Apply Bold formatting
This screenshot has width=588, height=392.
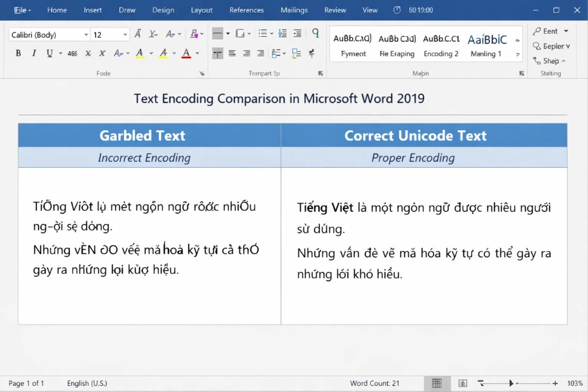pyautogui.click(x=18, y=53)
